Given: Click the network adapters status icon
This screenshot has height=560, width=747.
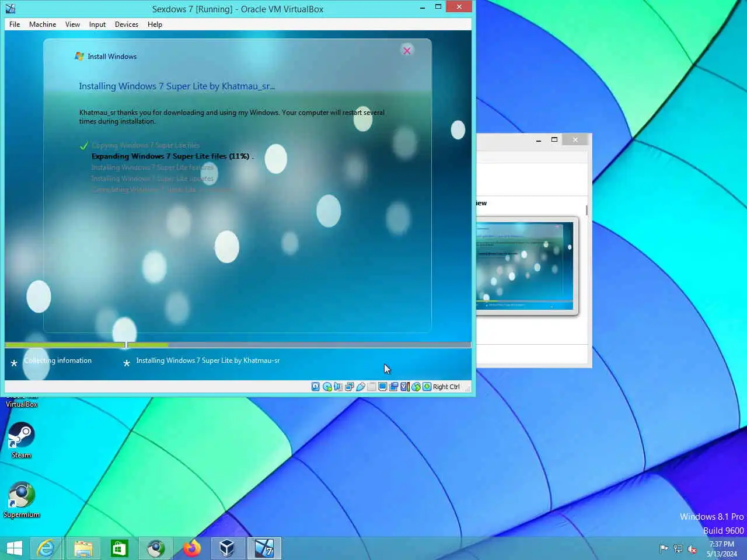Looking at the screenshot, I should pos(349,387).
